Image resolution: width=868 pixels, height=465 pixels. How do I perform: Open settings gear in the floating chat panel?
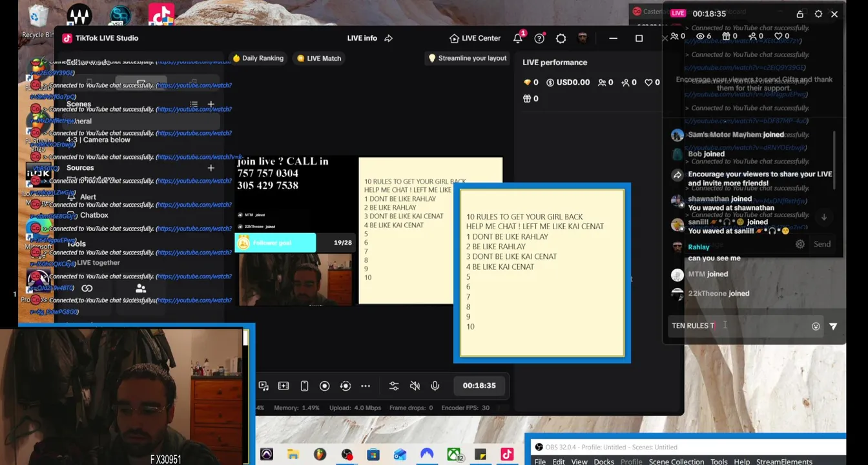818,14
